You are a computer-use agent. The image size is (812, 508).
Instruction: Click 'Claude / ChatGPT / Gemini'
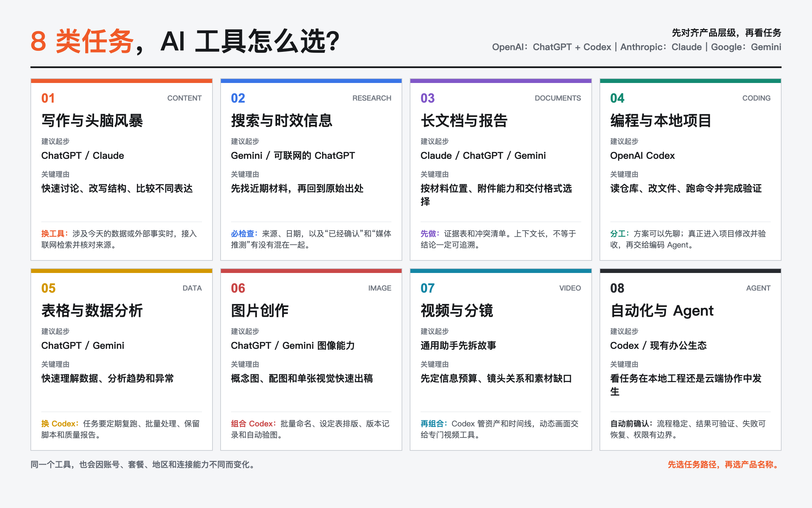pos(483,155)
